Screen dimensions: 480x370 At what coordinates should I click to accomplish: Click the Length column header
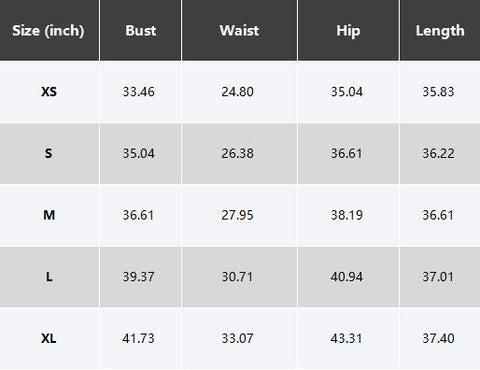point(440,31)
